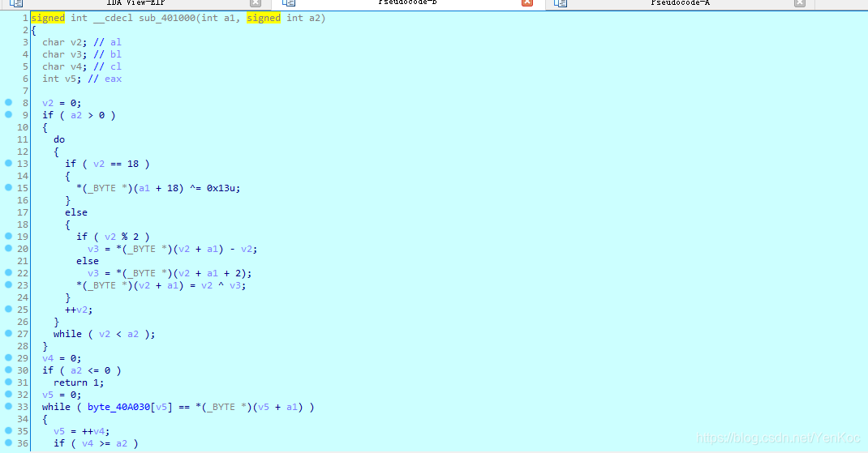Click the view icon on IDA View-EIP tab
Screen dimensions: 868x453
click(x=16, y=2)
